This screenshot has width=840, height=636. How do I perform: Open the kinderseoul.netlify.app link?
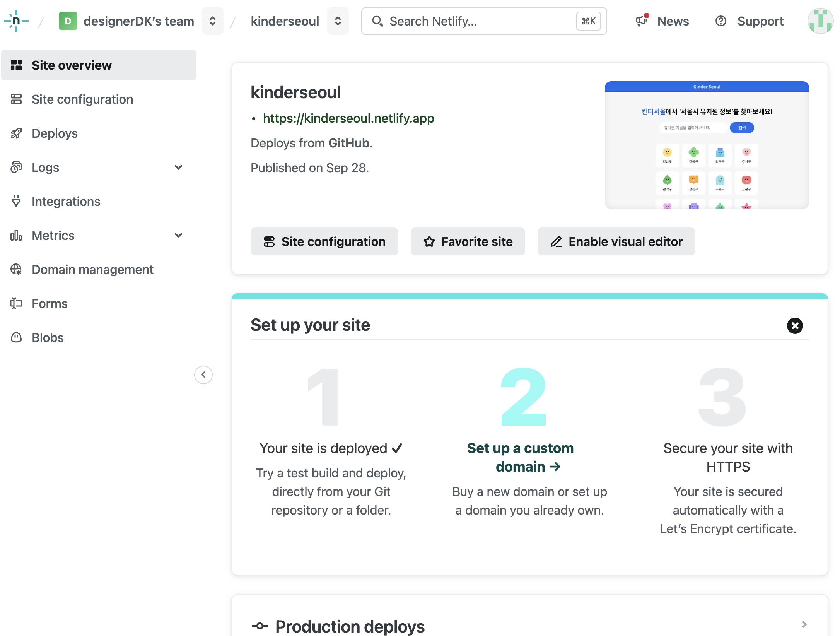pyautogui.click(x=348, y=118)
